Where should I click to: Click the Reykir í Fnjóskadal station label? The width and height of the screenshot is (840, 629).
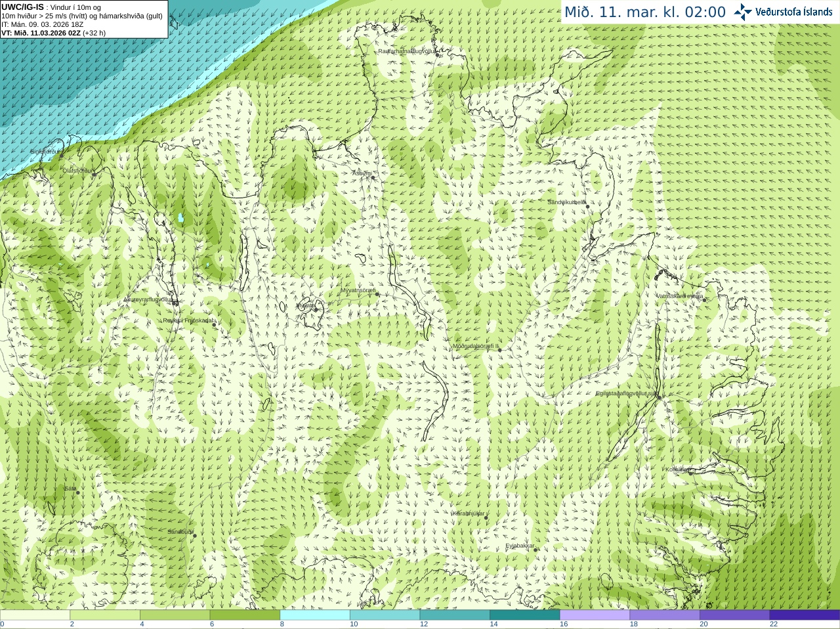[188, 321]
